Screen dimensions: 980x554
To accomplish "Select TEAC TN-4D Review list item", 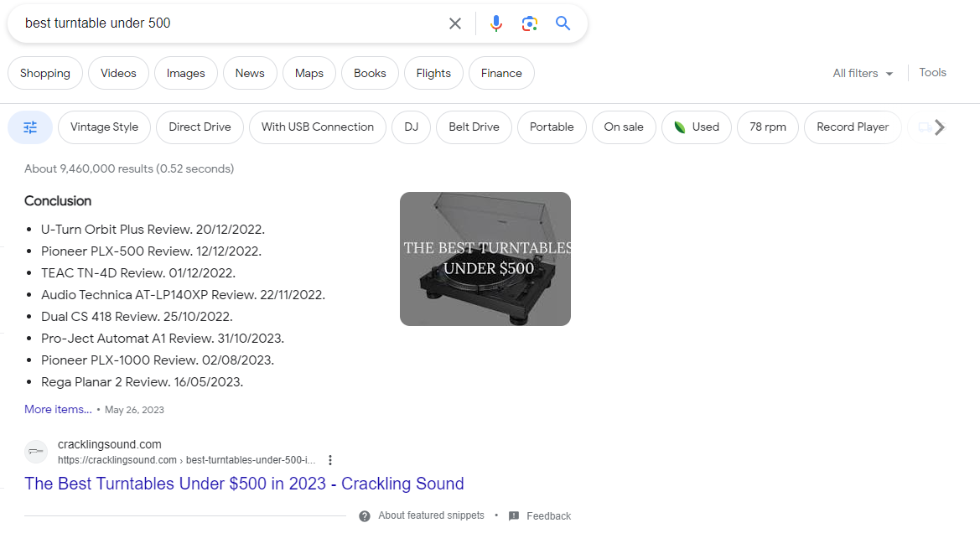I will (138, 273).
